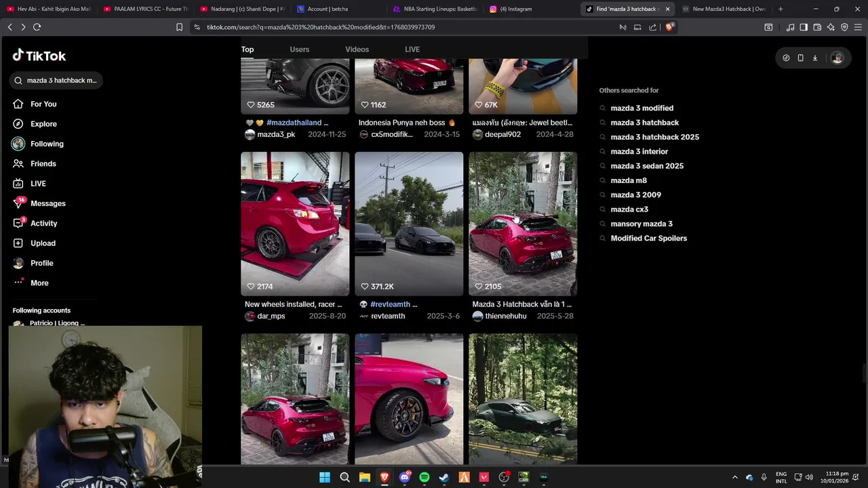The image size is (868, 488).
Task: Search suggestion mazda 3 sedan 2025
Action: pyautogui.click(x=647, y=166)
